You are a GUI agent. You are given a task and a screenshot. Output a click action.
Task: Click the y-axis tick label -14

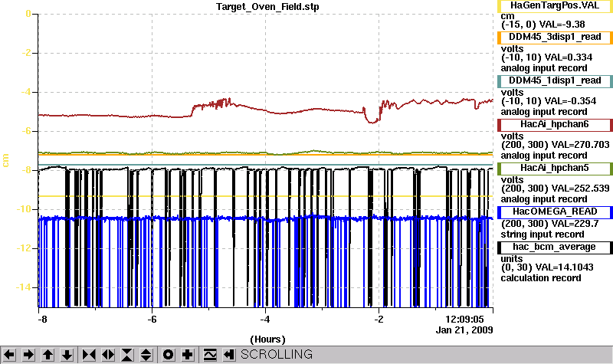23,287
